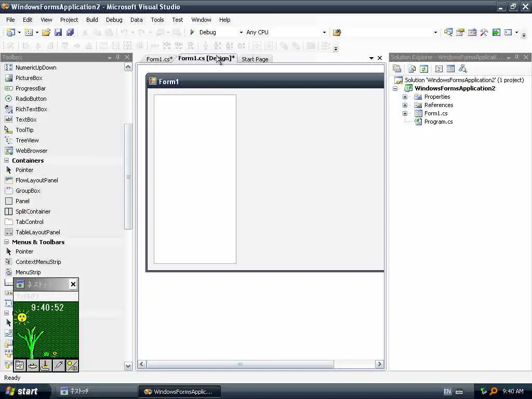Open the Build menu
The image size is (532, 399).
point(92,20)
